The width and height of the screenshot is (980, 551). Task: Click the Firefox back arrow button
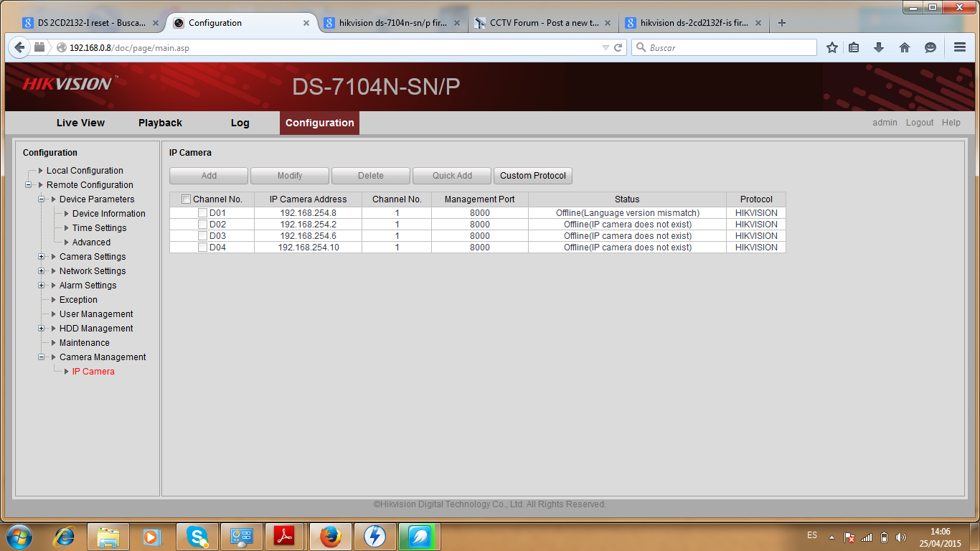click(19, 47)
